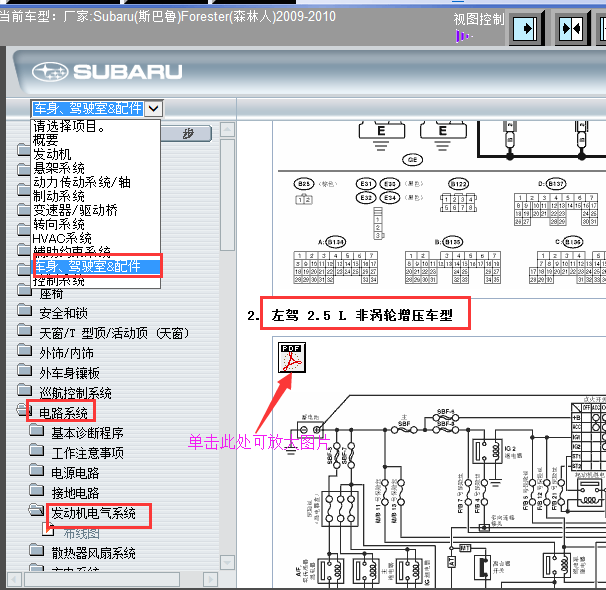The height and width of the screenshot is (590, 606).
Task: Select 变速器/驱动桥 in the dropdown list
Action: tap(75, 210)
